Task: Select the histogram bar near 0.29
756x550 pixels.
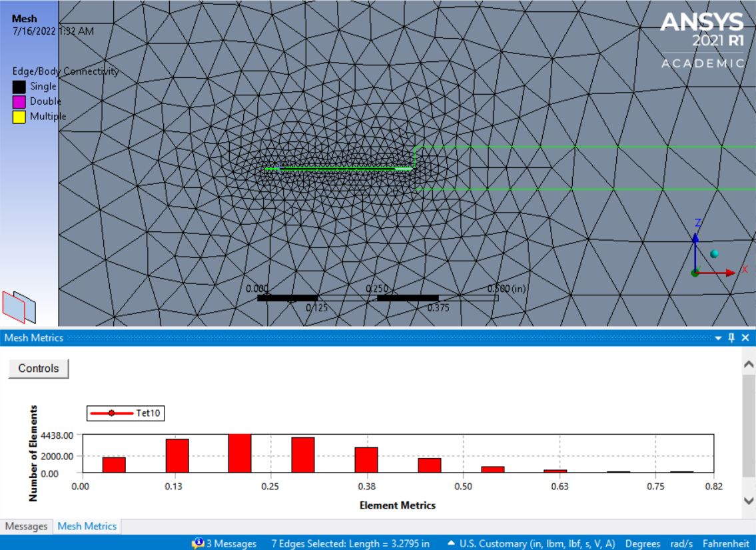Action: pyautogui.click(x=303, y=455)
